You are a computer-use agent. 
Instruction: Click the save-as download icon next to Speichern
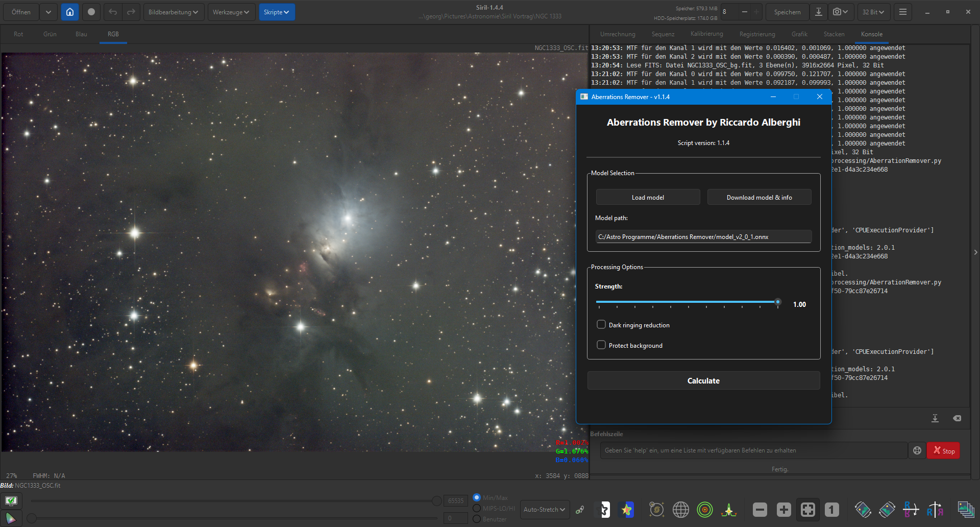point(819,12)
